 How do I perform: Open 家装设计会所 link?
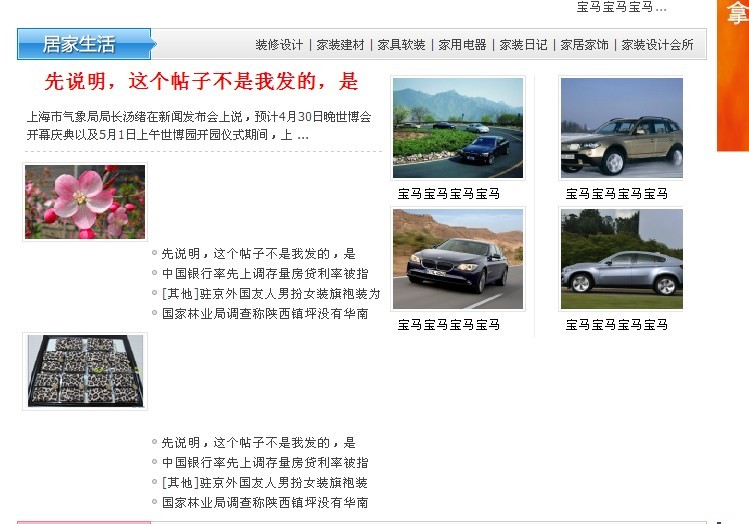(657, 45)
